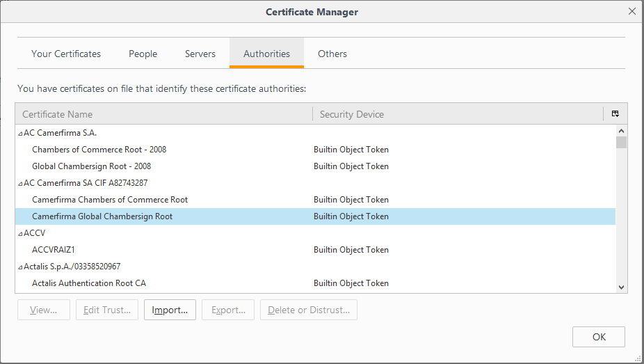The width and height of the screenshot is (644, 364).
Task: Collapse the AC Camerfirma S.A. group
Action: (20, 134)
